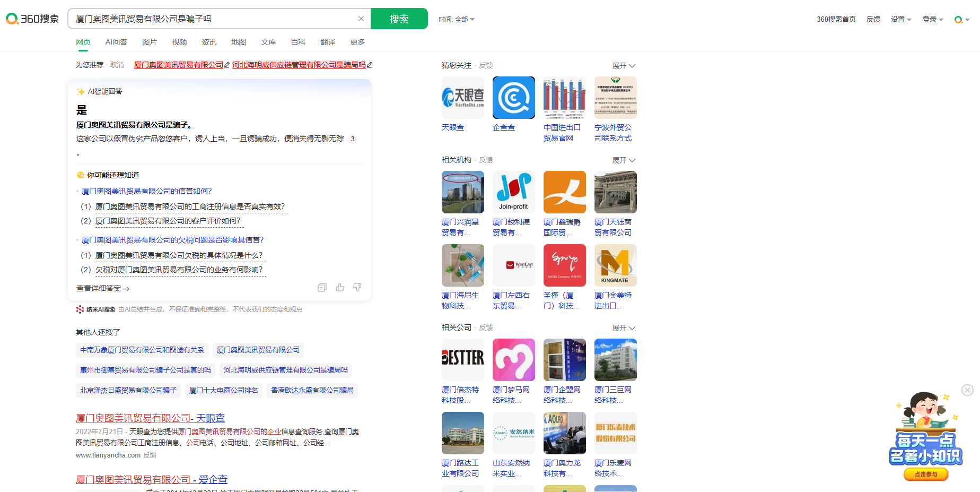
Task: Switch to the 地图 tab
Action: click(238, 41)
